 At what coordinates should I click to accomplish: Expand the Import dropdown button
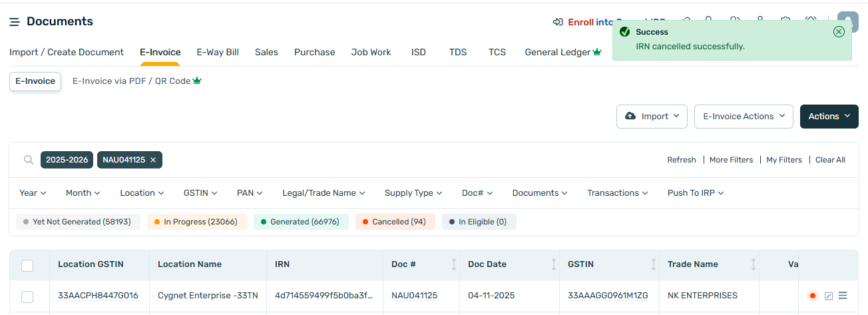[652, 116]
